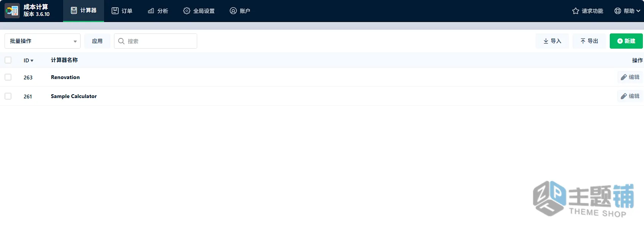Select the Sample Calculator row checkbox

(x=8, y=96)
